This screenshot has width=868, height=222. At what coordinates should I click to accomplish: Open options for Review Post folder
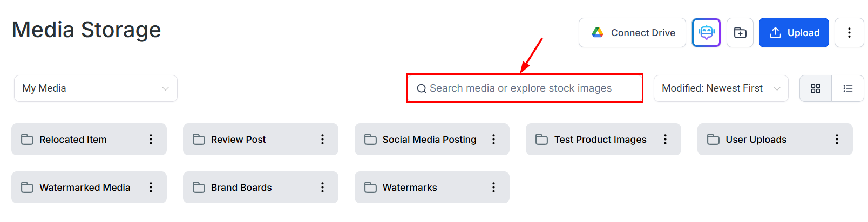tap(322, 140)
